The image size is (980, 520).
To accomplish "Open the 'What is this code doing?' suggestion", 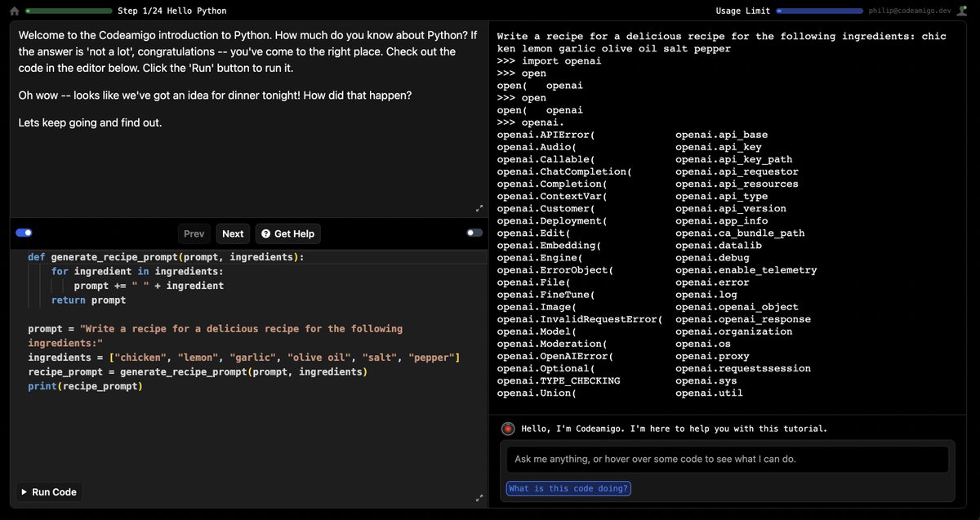I will click(568, 487).
